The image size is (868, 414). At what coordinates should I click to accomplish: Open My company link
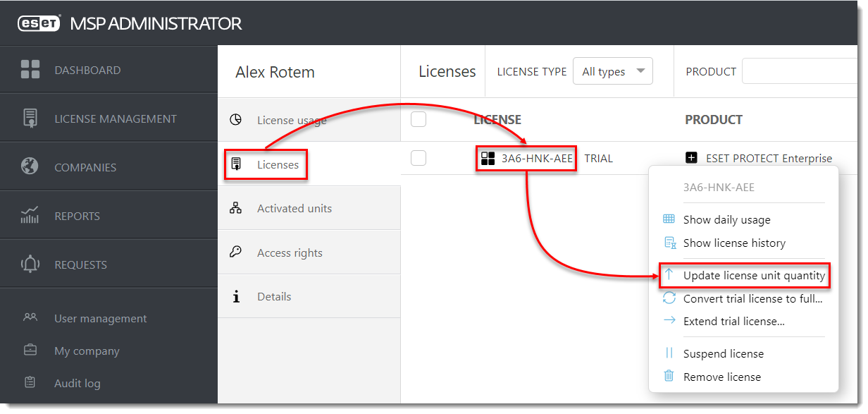[x=87, y=351]
